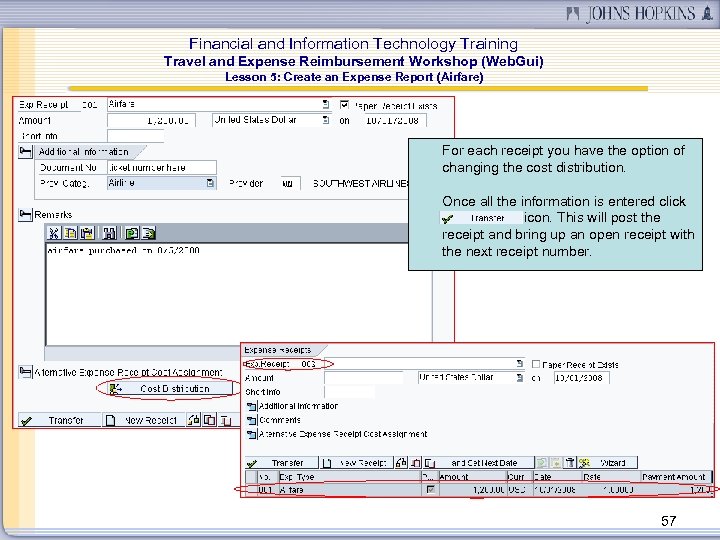Click the Short Info field of receipt 001

pyautogui.click(x=135, y=136)
